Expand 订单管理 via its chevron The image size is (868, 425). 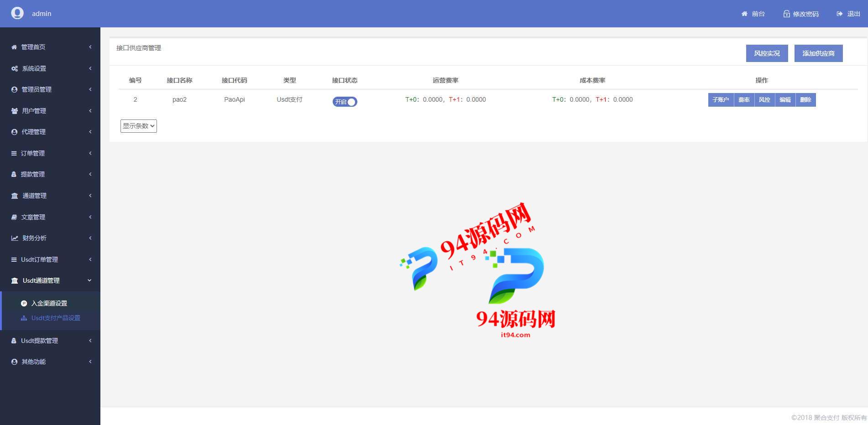[x=90, y=153]
